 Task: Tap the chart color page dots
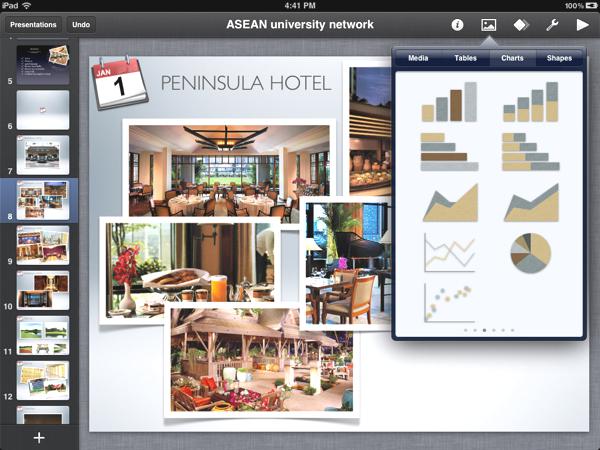(x=489, y=330)
